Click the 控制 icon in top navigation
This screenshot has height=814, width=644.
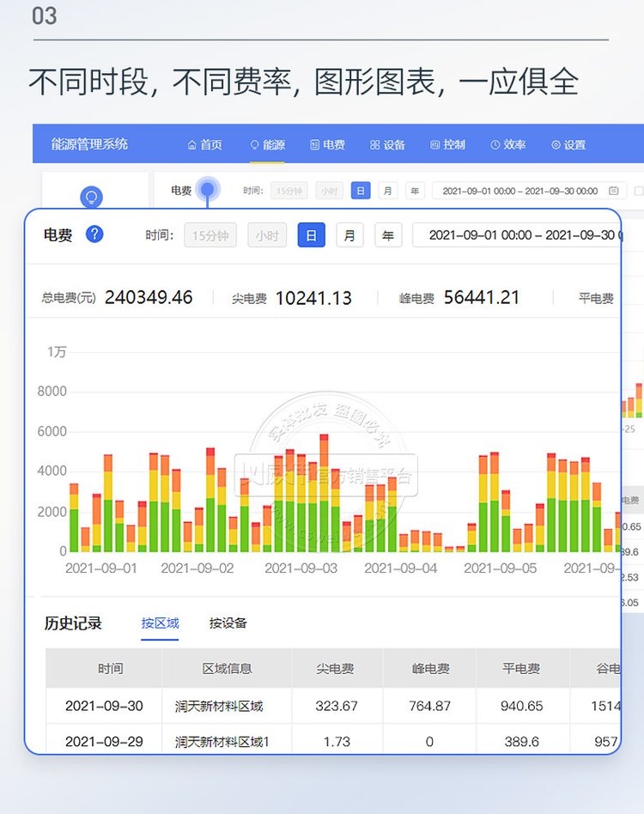pyautogui.click(x=435, y=145)
